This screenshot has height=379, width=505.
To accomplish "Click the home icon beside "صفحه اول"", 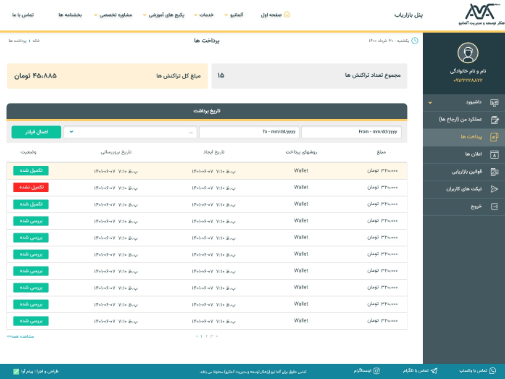I will click(287, 15).
